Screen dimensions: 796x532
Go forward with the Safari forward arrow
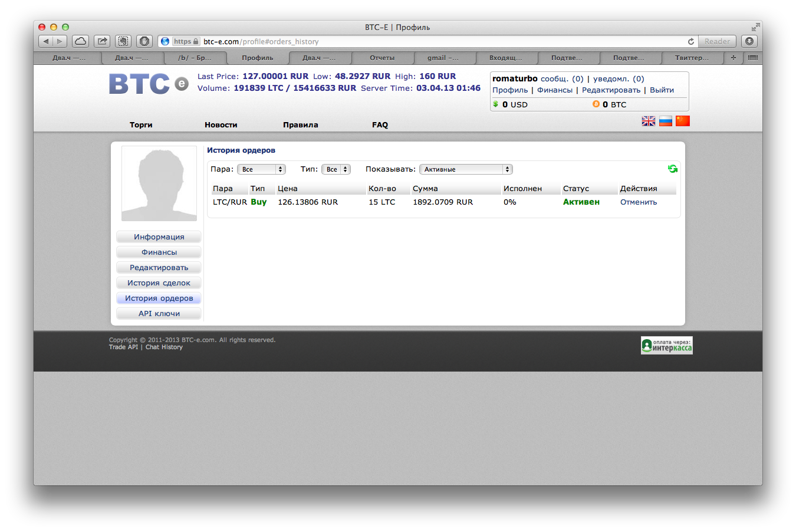[x=60, y=41]
